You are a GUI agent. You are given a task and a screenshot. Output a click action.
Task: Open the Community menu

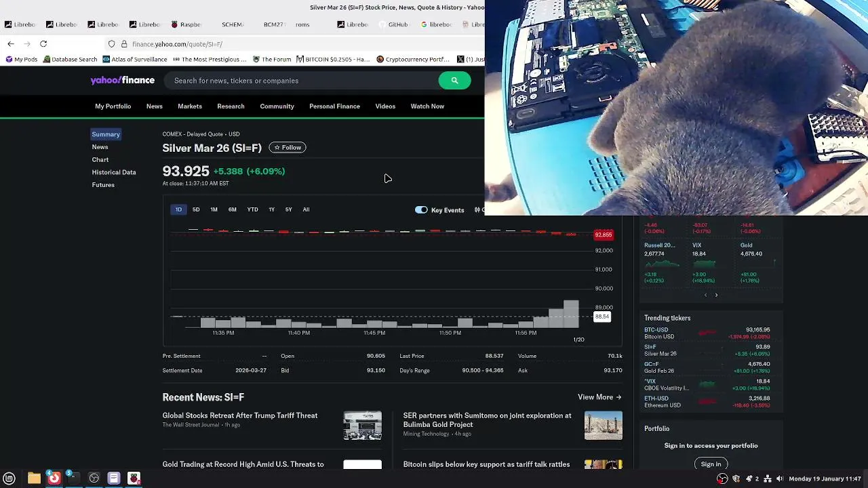277,106
